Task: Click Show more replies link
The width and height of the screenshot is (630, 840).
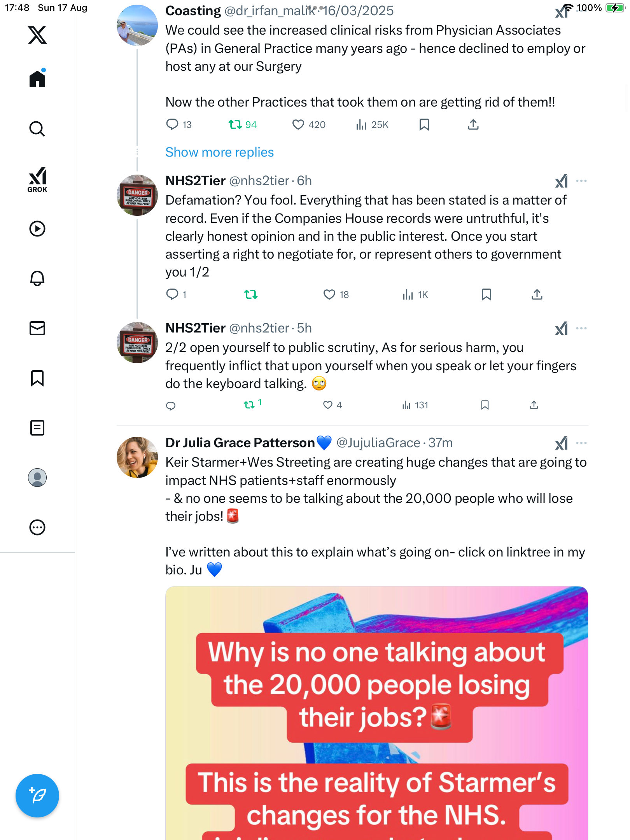Action: (x=219, y=152)
